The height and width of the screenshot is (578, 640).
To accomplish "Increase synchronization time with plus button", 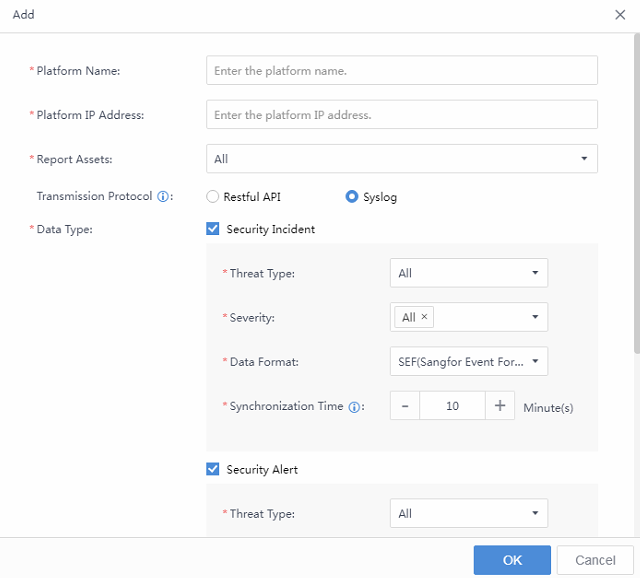I will coord(500,406).
